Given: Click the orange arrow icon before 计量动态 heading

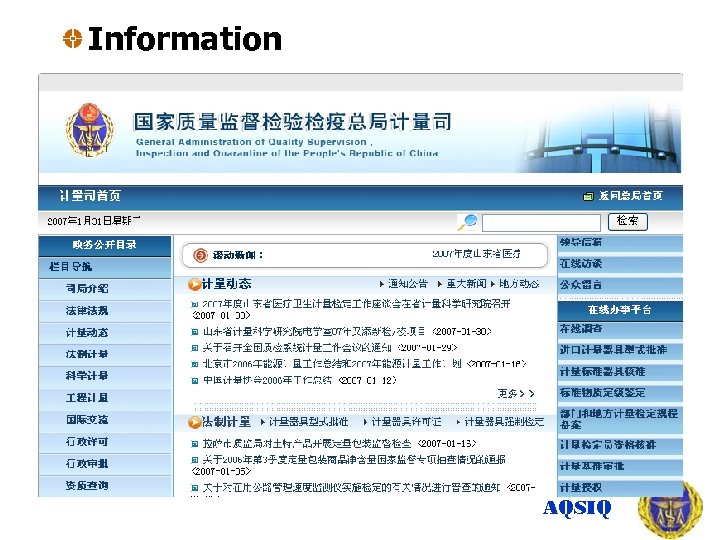Looking at the screenshot, I should pos(194,285).
